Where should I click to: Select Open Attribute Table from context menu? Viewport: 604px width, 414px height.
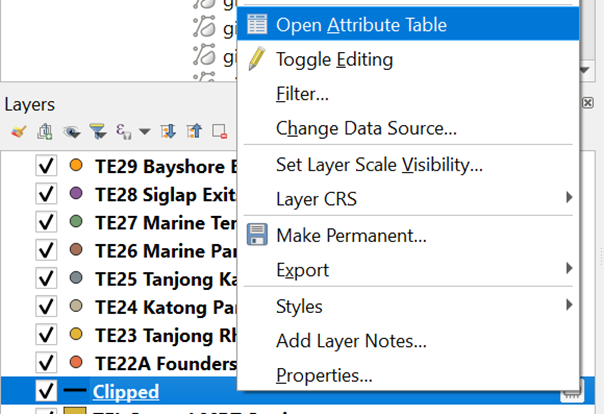click(361, 25)
